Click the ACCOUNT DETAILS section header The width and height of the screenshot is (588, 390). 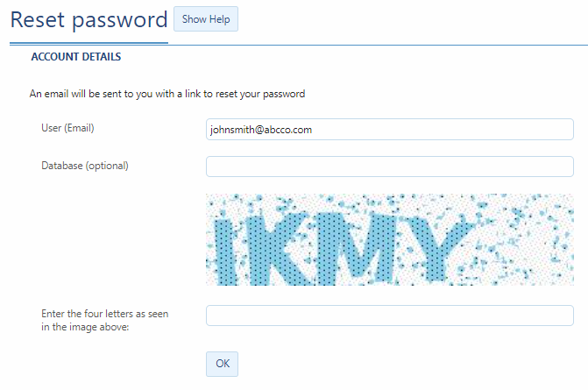pyautogui.click(x=75, y=58)
